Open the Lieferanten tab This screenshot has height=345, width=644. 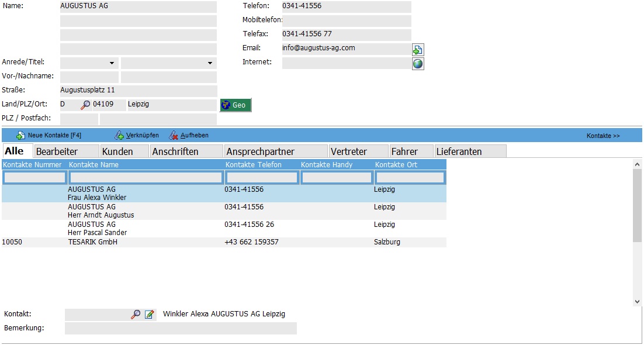470,151
